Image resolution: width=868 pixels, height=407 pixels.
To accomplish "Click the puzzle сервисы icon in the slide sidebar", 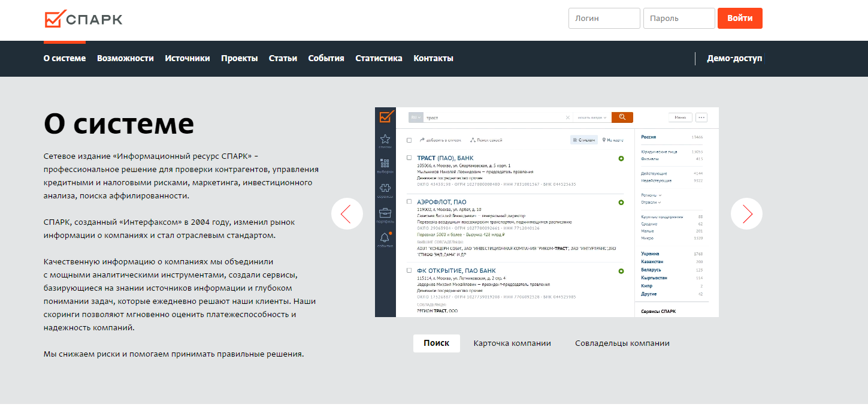I will coord(385,190).
